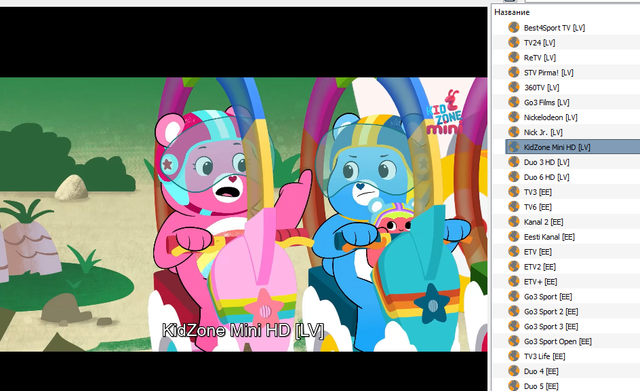Screen dimensions: 640x391
Task: Click the globe icon beside Go3 Sport 3
Action: click(513, 326)
